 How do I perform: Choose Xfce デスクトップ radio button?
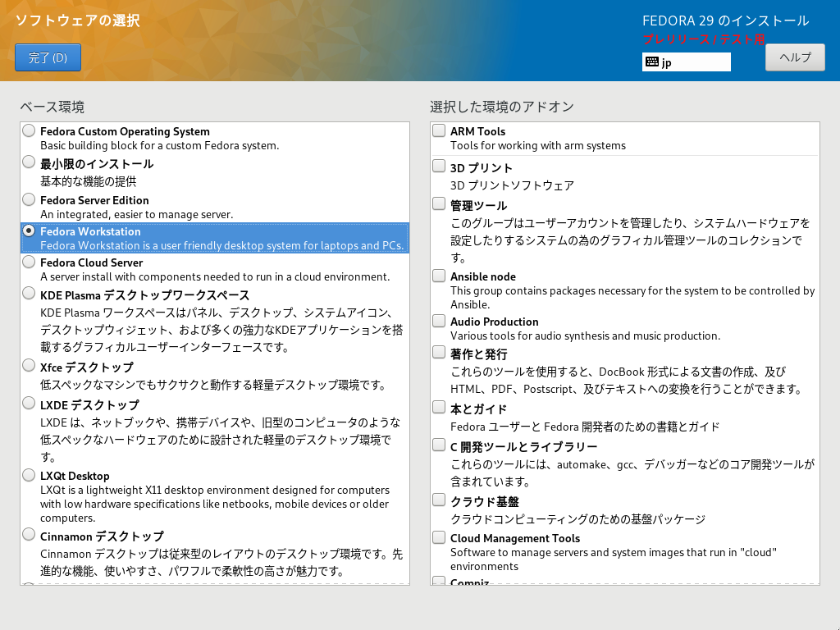click(x=29, y=365)
